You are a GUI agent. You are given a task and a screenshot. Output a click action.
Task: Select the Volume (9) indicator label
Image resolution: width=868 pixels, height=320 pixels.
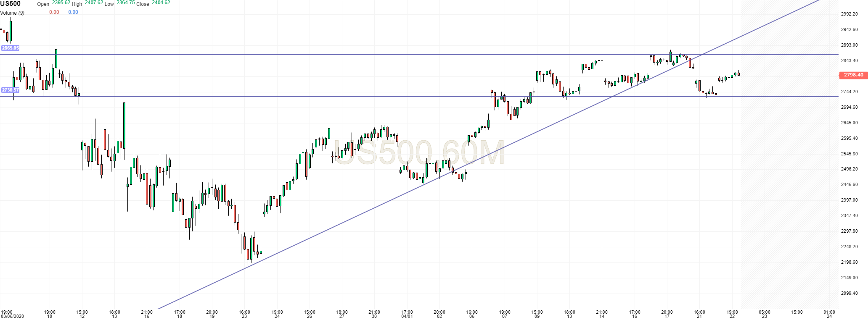12,13
